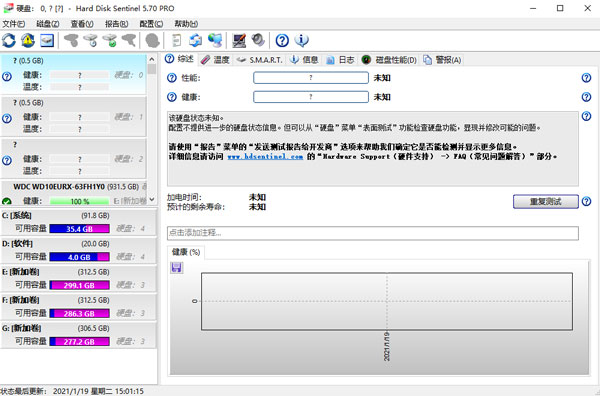
Task: Click the status icon of disk 1 entry
Action: tap(7, 119)
